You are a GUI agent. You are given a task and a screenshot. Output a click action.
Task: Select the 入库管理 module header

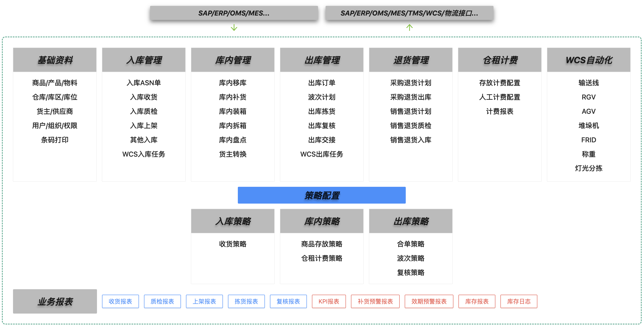click(x=144, y=60)
